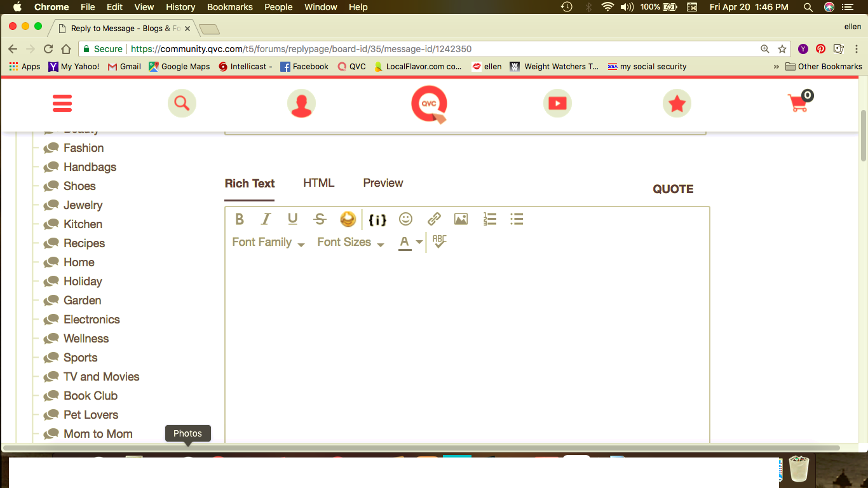Open the Bookmarks menu in the menu bar
Image resolution: width=868 pixels, height=488 pixels.
[229, 7]
